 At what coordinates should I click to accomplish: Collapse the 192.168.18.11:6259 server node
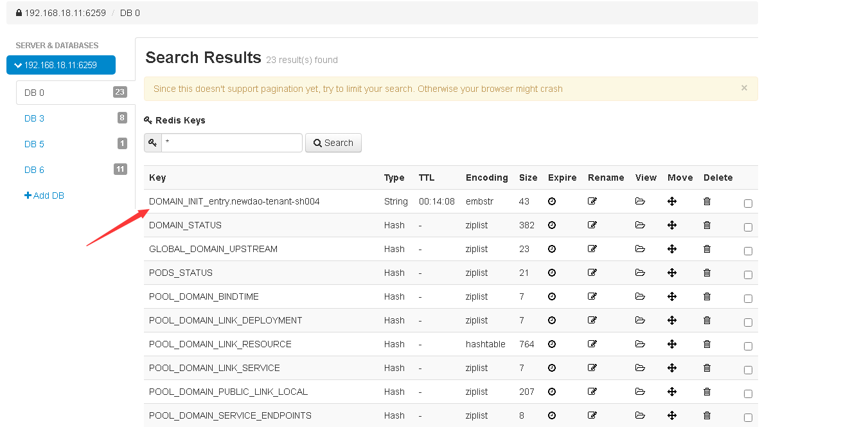61,65
